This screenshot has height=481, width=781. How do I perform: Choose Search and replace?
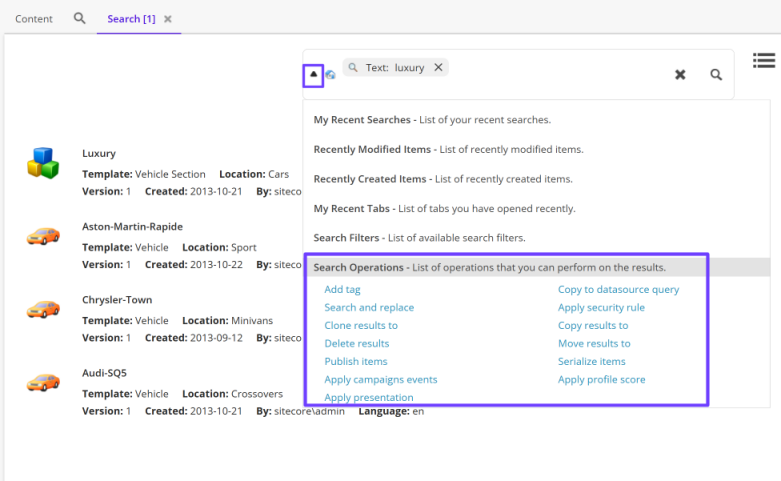(x=369, y=307)
